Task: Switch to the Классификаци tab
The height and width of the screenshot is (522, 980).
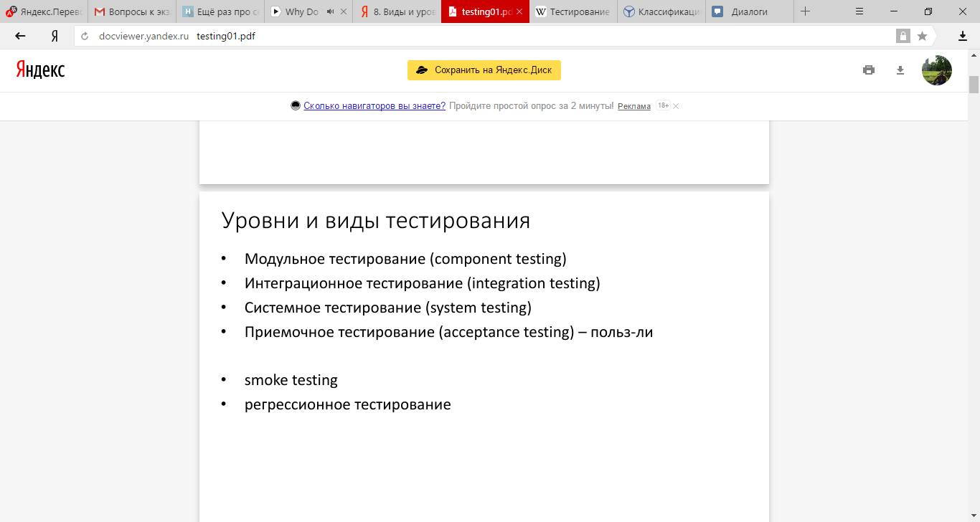Action: point(661,12)
